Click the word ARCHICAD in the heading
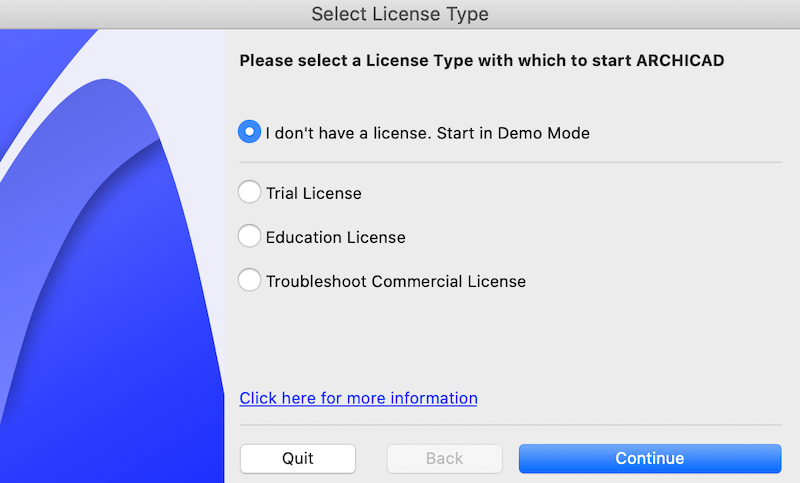This screenshot has width=800, height=483. pyautogui.click(x=680, y=61)
